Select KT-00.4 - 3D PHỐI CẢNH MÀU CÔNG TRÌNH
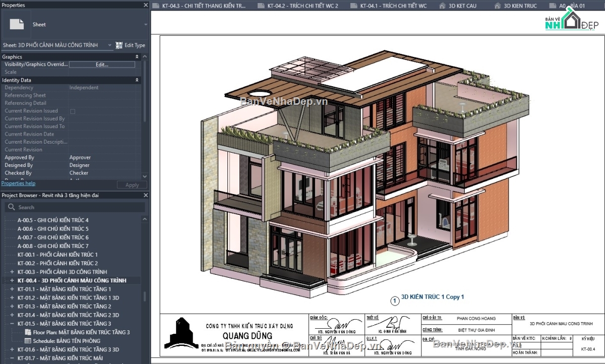The width and height of the screenshot is (605, 364). (x=72, y=280)
